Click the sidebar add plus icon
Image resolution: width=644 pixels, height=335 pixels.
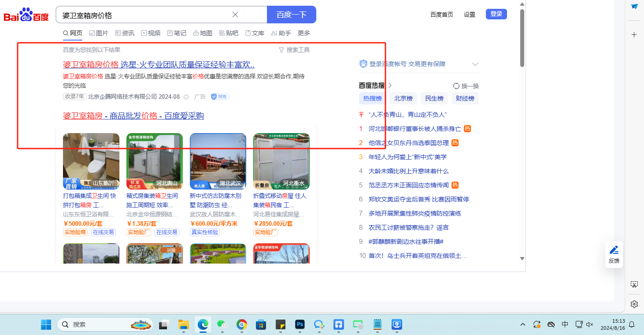(634, 34)
